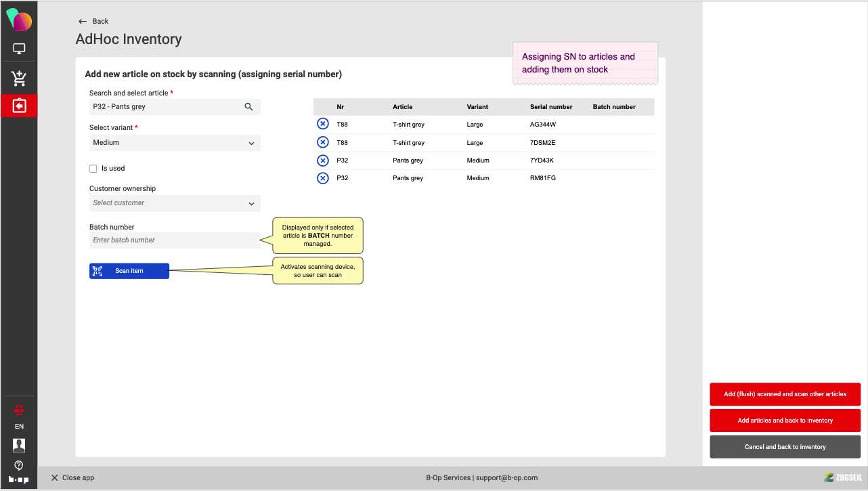The width and height of the screenshot is (868, 491).
Task: Click the red switch-user people icon
Action: 19,409
